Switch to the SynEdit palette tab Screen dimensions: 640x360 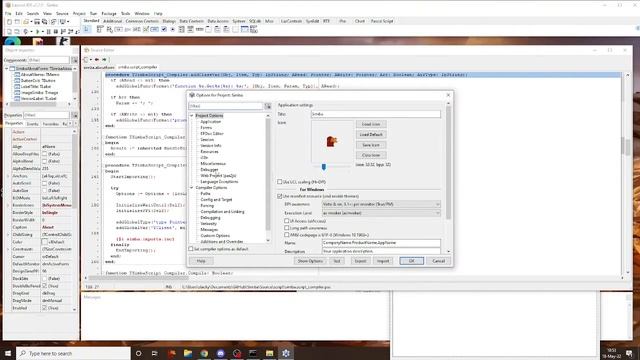[x=312, y=21]
